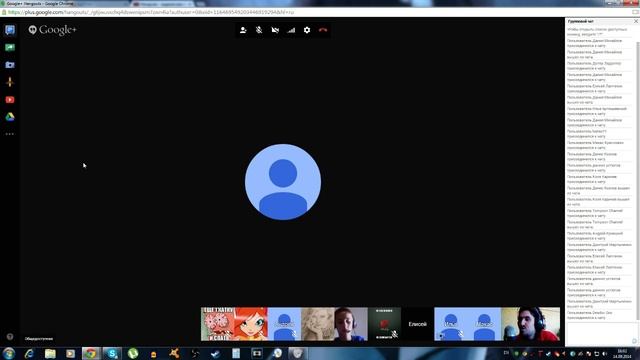Open the yellow star sidebar app
This screenshot has height=360, width=640.
[10, 82]
